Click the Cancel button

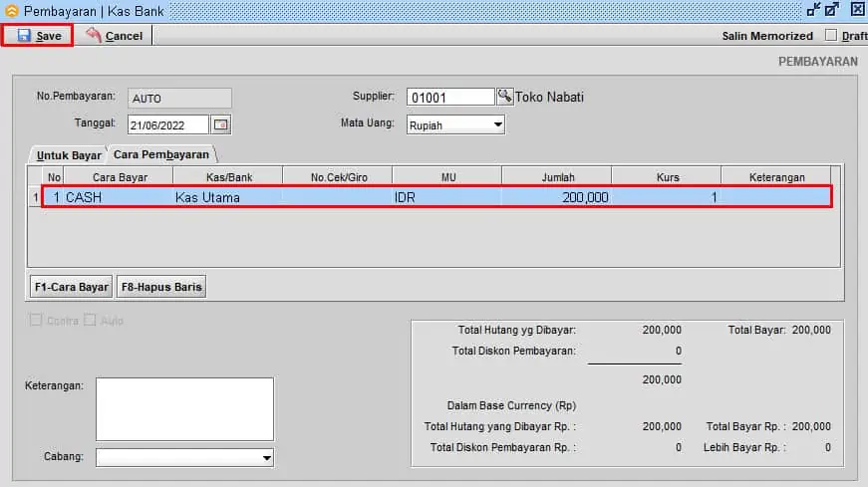click(114, 36)
